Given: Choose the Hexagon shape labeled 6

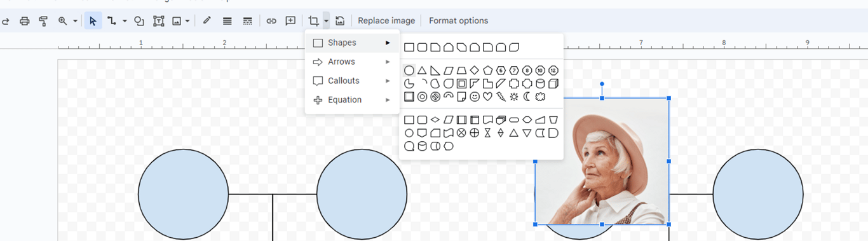Looking at the screenshot, I should click(x=501, y=71).
